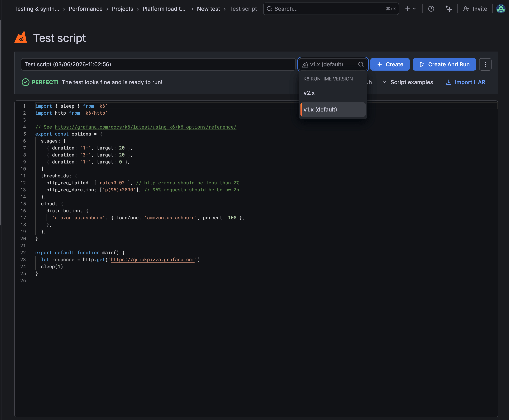The width and height of the screenshot is (509, 420).
Task: Click 'thresholds: {' in the editor
Action: pyautogui.click(x=59, y=176)
